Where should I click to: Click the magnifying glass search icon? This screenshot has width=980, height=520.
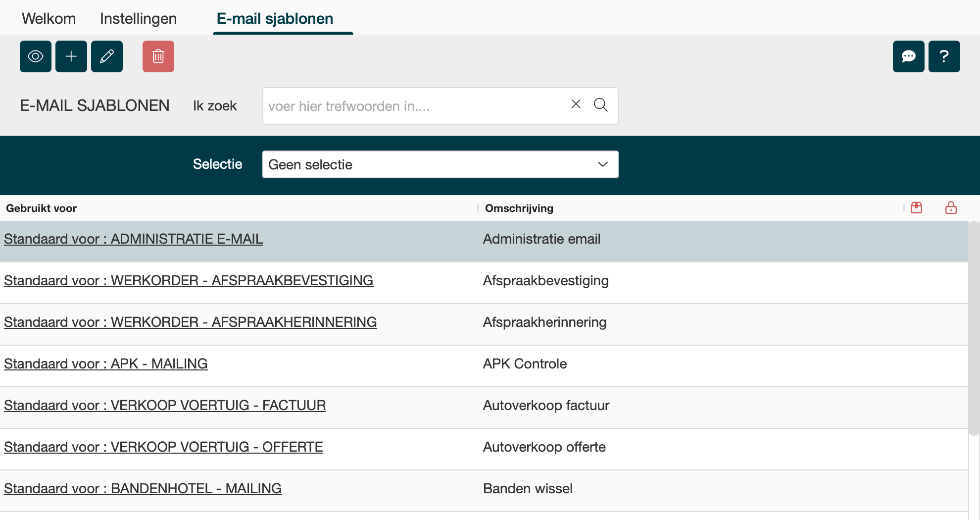tap(601, 105)
